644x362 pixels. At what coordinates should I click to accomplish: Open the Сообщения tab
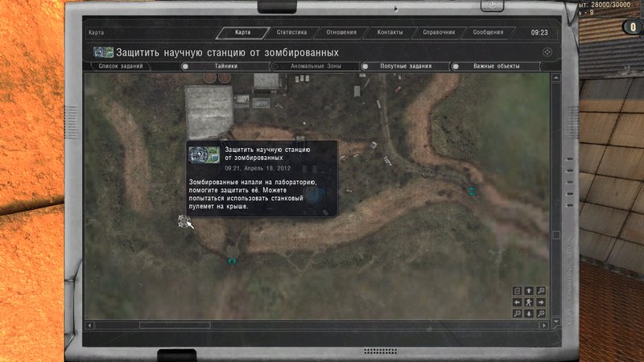(x=488, y=33)
